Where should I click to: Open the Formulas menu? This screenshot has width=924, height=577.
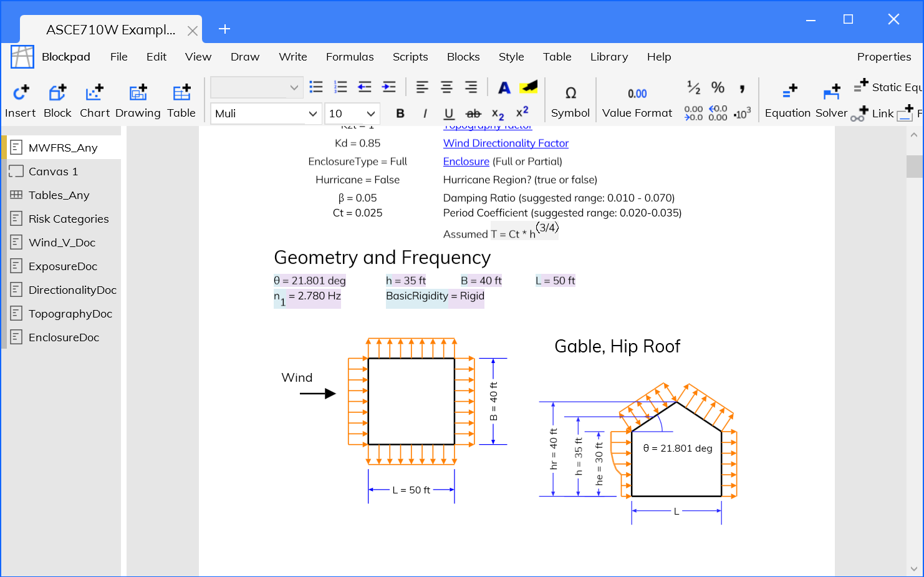pos(350,57)
